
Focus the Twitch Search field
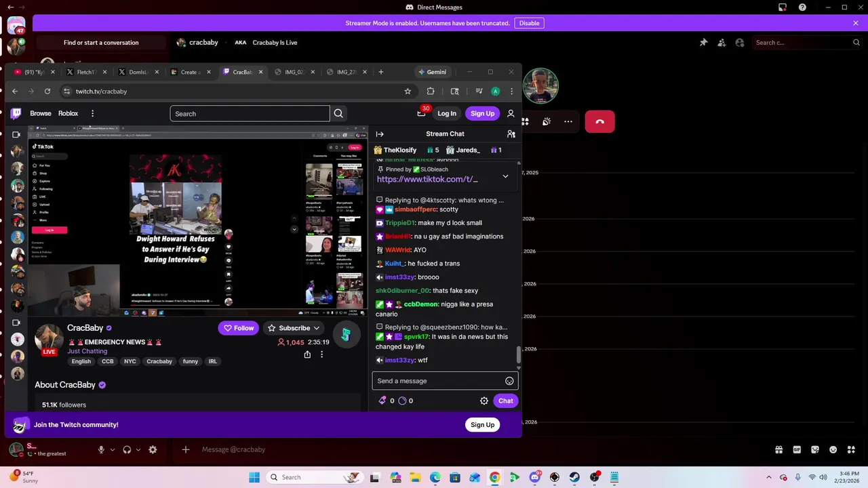pos(250,114)
